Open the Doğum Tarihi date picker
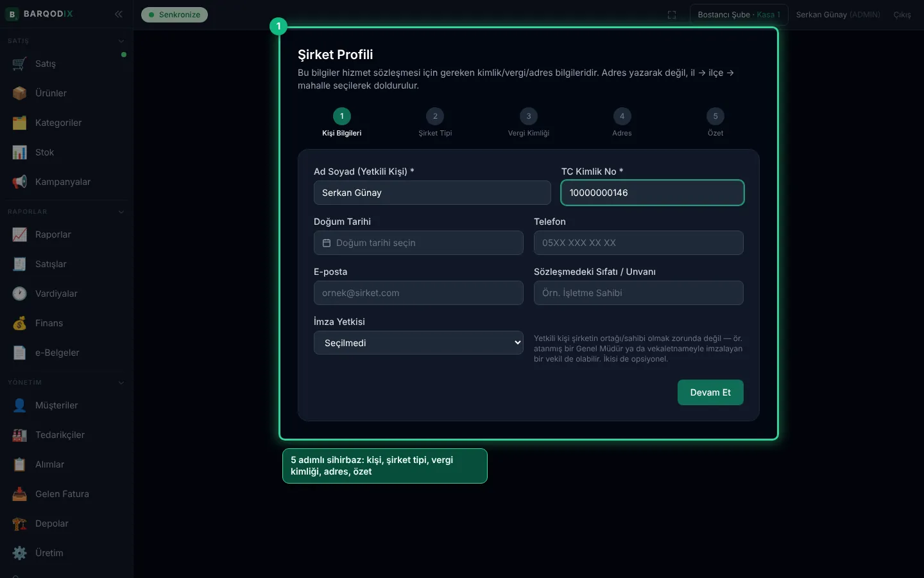924x578 pixels. [418, 243]
